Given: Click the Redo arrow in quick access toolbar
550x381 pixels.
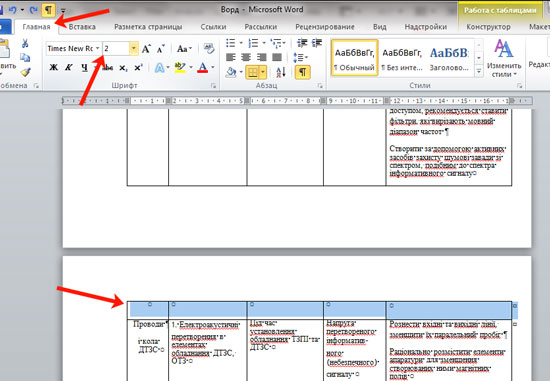Looking at the screenshot, I should (34, 10).
